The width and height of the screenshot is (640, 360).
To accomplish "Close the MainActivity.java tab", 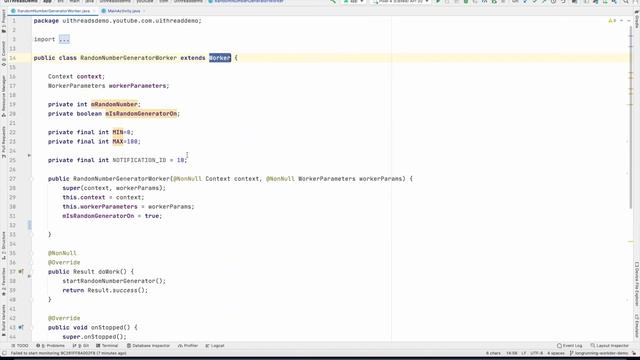I will click(x=144, y=11).
